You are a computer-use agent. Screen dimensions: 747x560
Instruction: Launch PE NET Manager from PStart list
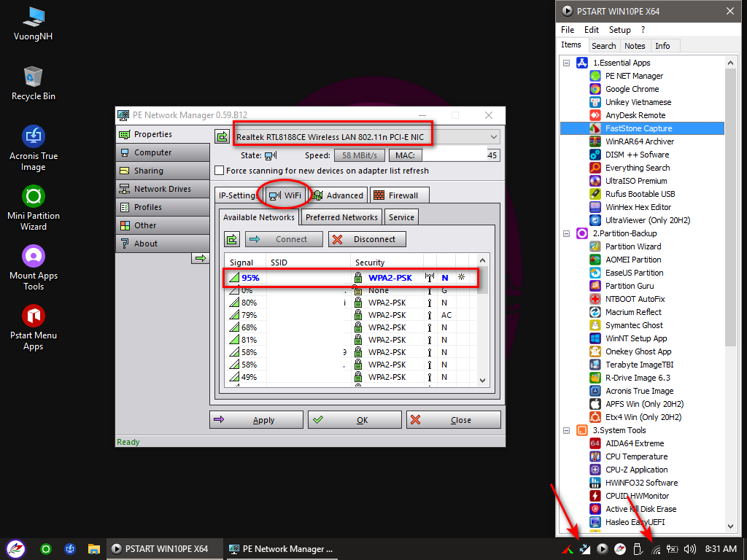[x=634, y=76]
